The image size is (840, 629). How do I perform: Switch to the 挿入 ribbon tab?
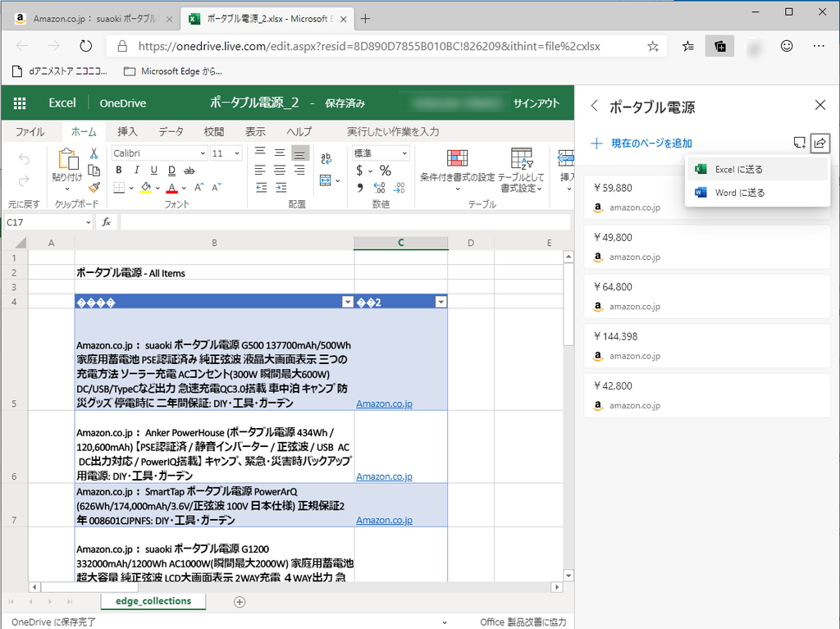pyautogui.click(x=128, y=131)
